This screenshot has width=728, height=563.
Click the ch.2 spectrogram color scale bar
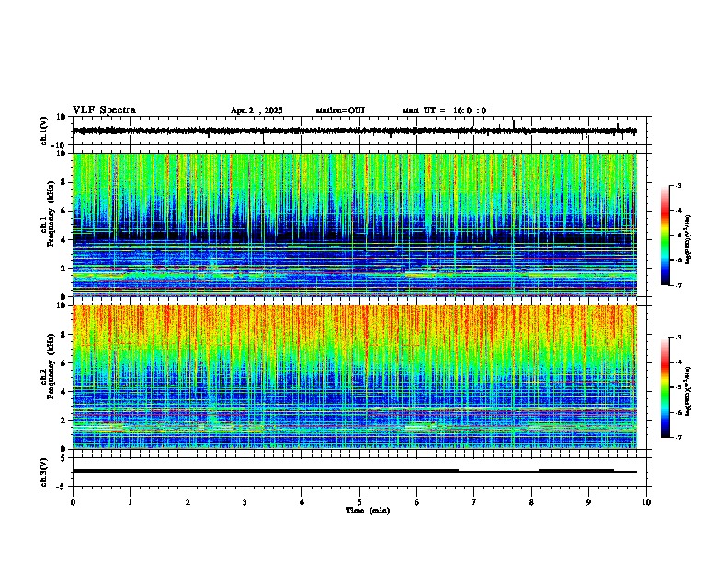(x=665, y=387)
